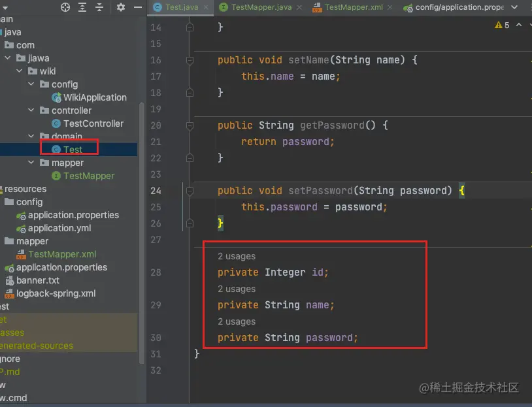Click line number 28 in gutter
The width and height of the screenshot is (532, 407).
[x=156, y=272]
